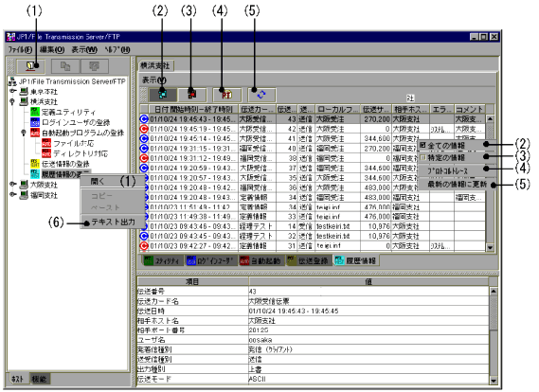Click detail table scrollbar up arrow
The height and width of the screenshot is (392, 539).
pos(494,292)
